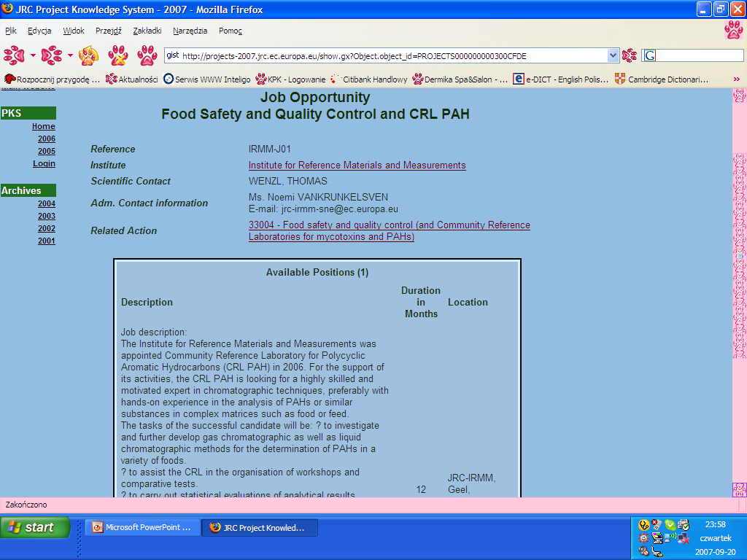747x560 pixels.
Task: Open the 2001 archive link
Action: (x=47, y=241)
